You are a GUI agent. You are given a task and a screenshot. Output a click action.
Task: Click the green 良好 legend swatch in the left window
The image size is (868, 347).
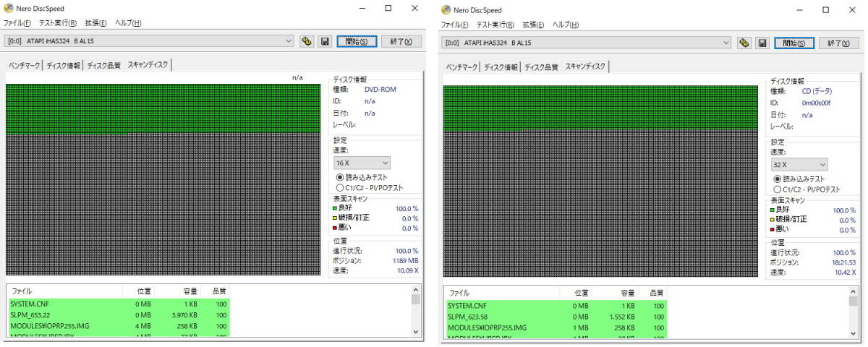pyautogui.click(x=335, y=208)
